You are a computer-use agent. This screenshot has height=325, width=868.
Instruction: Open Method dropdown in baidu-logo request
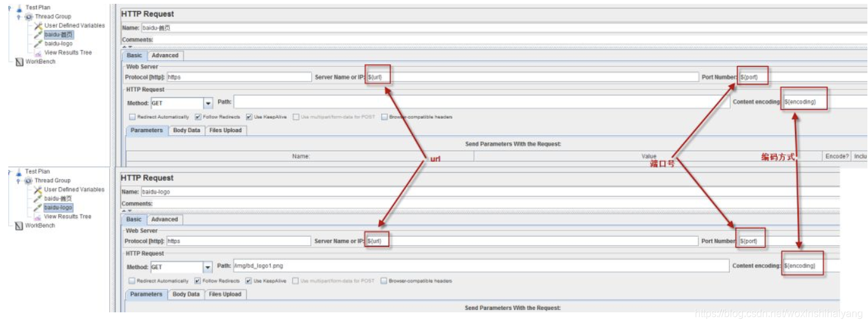coord(207,267)
